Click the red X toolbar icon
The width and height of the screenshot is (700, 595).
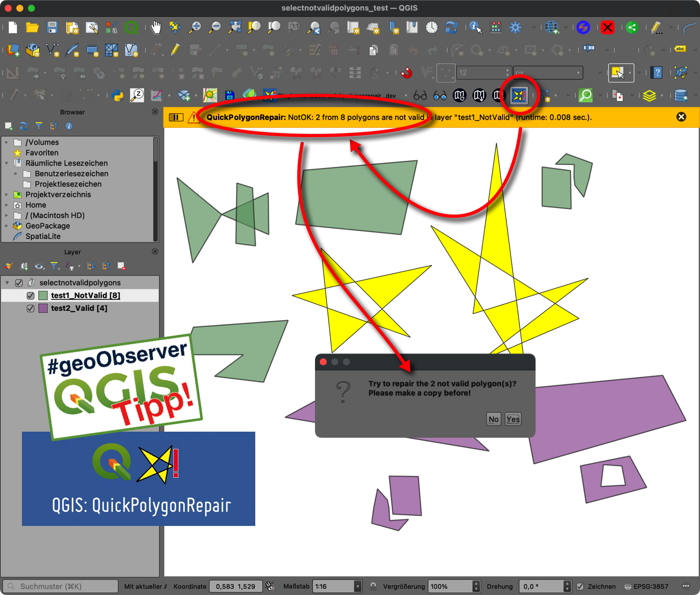tap(608, 28)
